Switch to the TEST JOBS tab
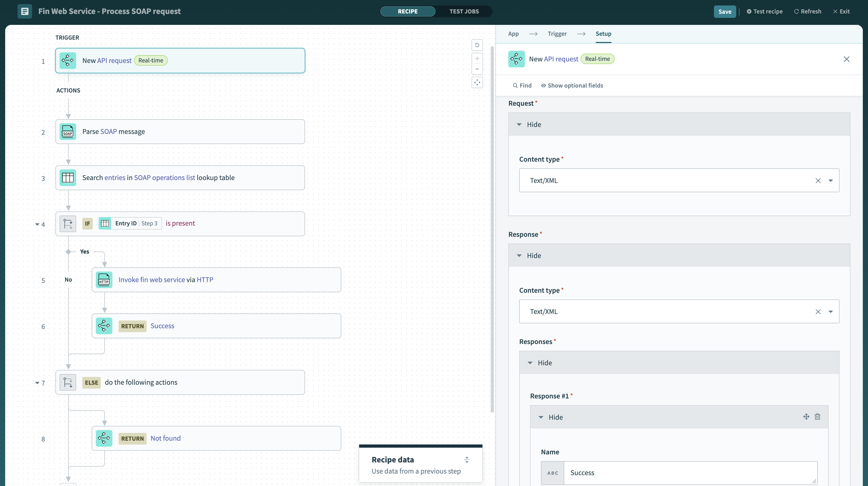Image resolution: width=868 pixels, height=486 pixels. point(464,11)
